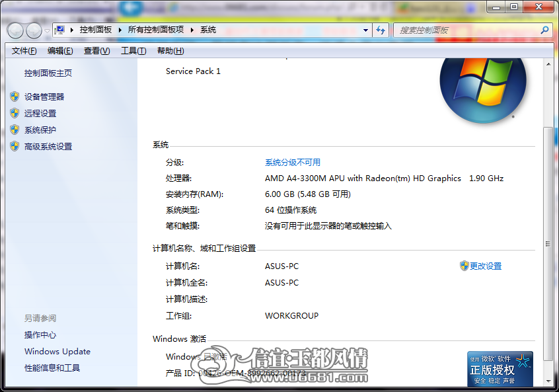
Task: Click the magnifier search icon
Action: coord(544,30)
